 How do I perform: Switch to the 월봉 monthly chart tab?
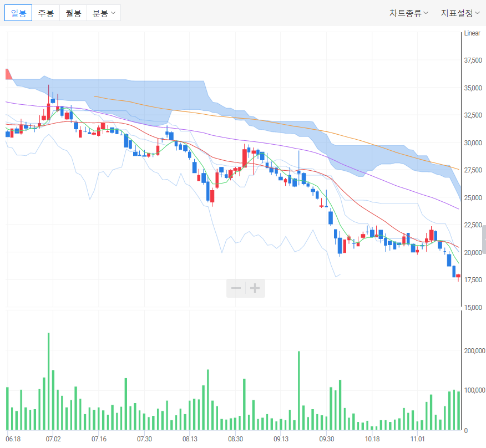73,13
